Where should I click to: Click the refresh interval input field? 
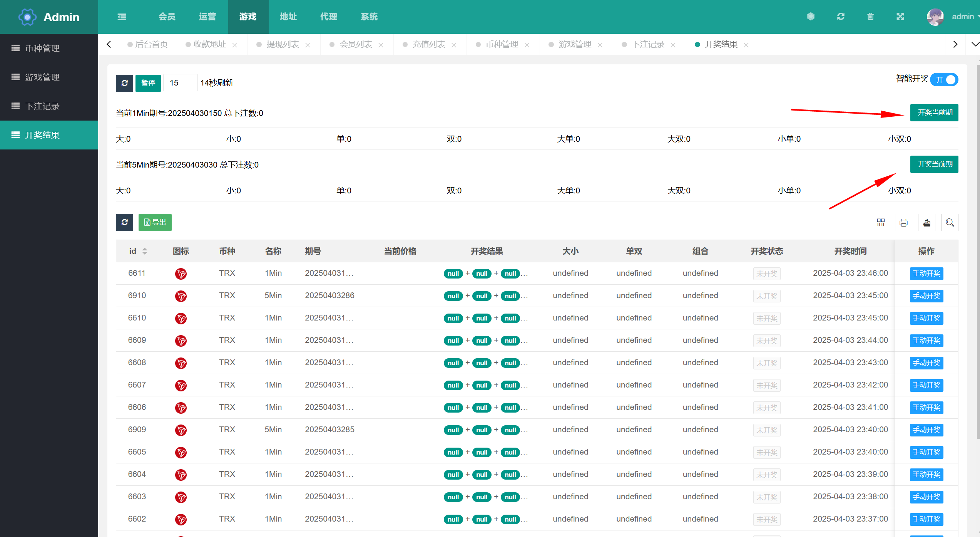pyautogui.click(x=180, y=83)
